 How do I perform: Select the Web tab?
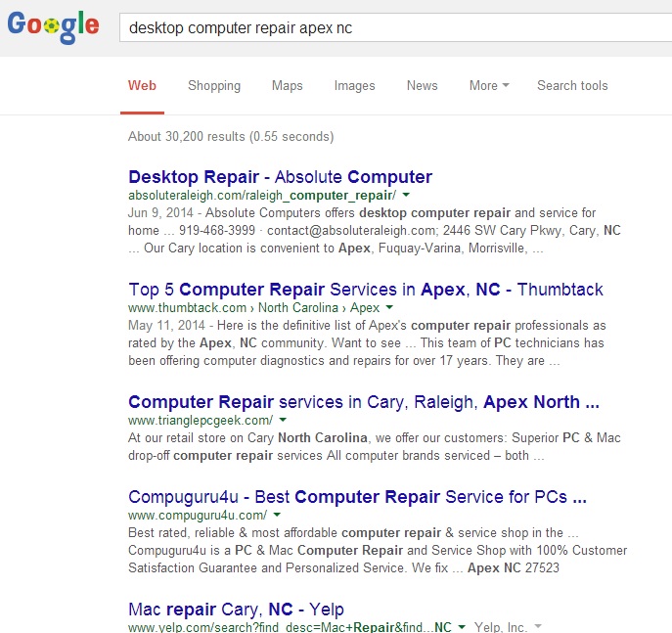pyautogui.click(x=142, y=85)
